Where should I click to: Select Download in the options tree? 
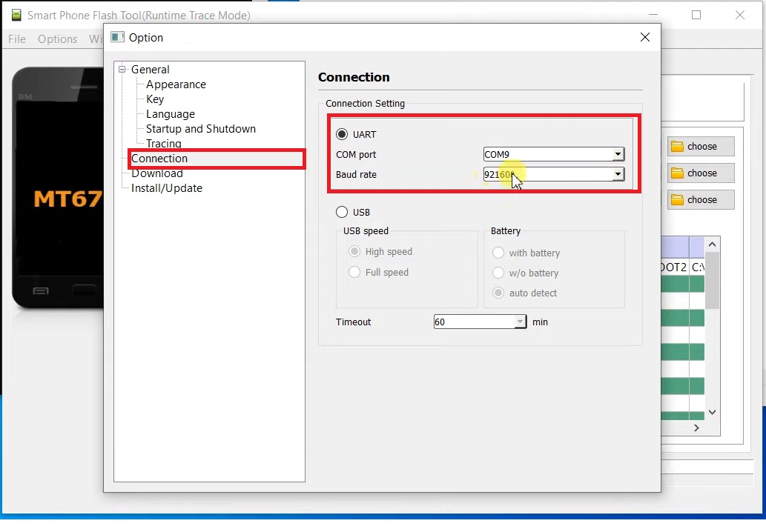[156, 173]
